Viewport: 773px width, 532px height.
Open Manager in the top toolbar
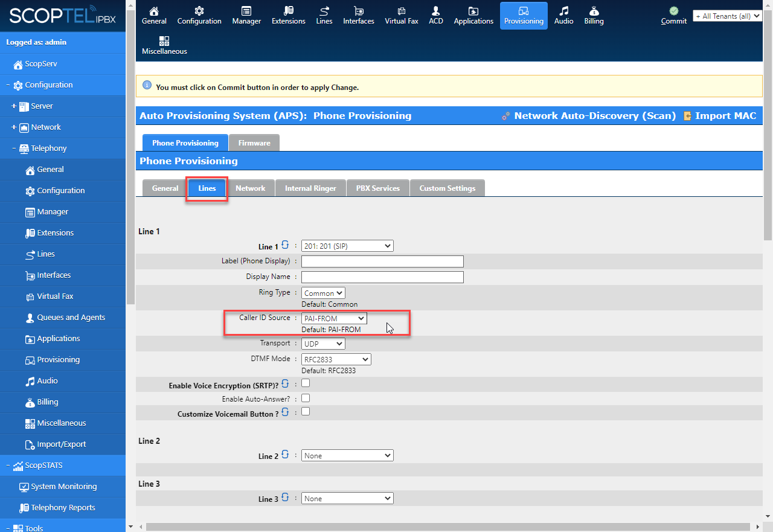(x=246, y=16)
